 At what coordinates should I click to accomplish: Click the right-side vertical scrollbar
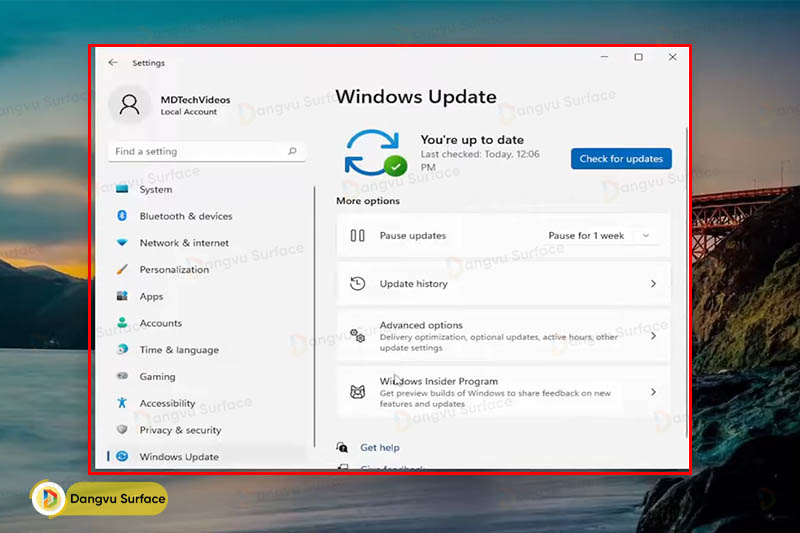(x=686, y=283)
